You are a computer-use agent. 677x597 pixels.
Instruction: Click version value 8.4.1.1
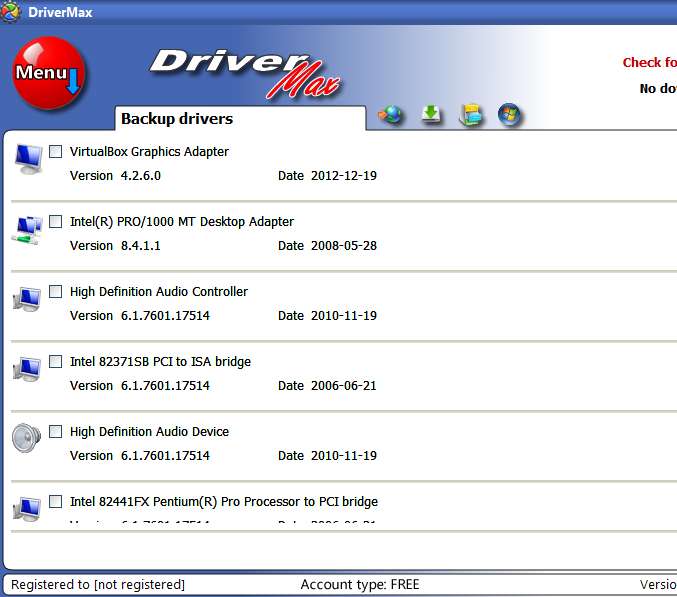141,246
